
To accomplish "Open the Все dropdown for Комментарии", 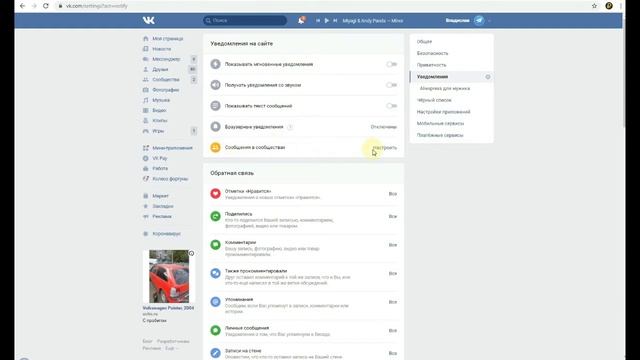I will pos(393,245).
